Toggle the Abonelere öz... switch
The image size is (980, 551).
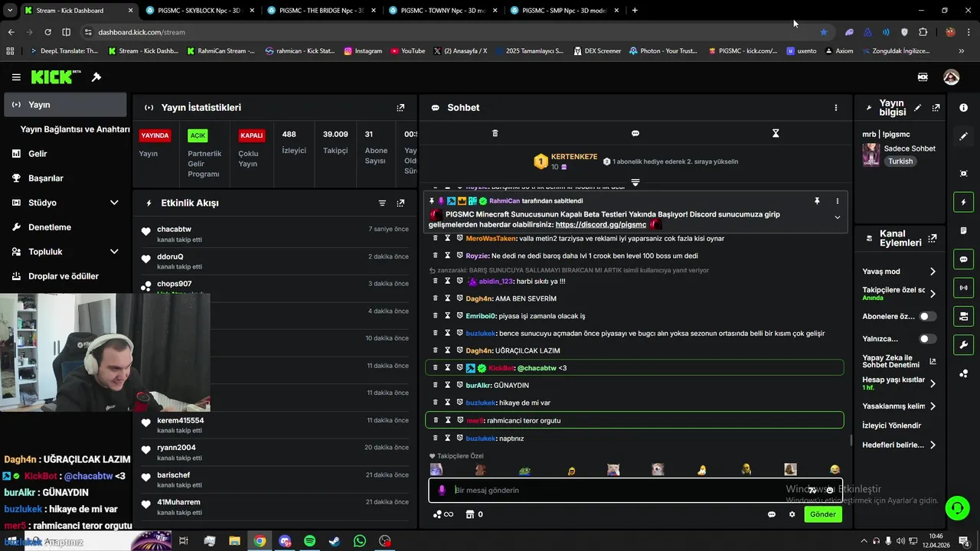click(927, 316)
